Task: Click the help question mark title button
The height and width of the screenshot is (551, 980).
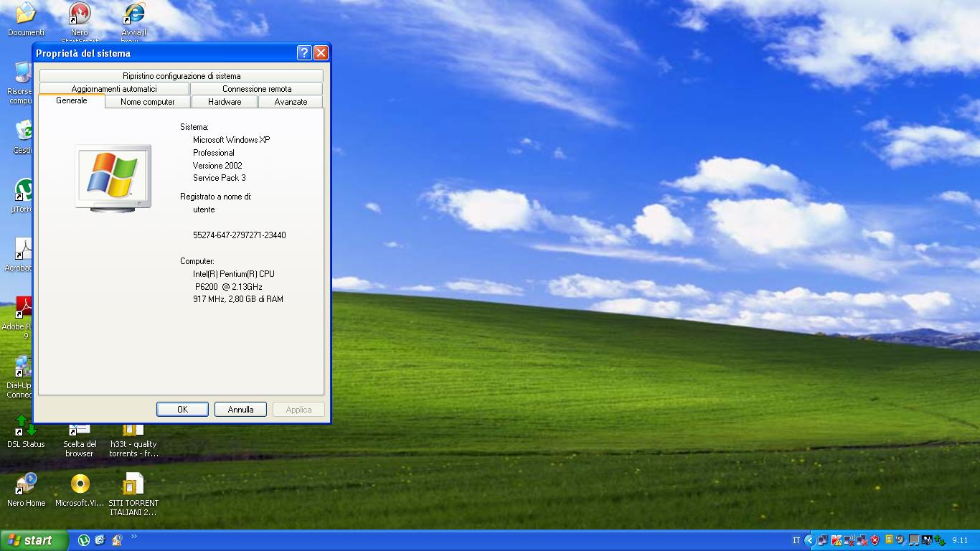Action: pyautogui.click(x=304, y=52)
